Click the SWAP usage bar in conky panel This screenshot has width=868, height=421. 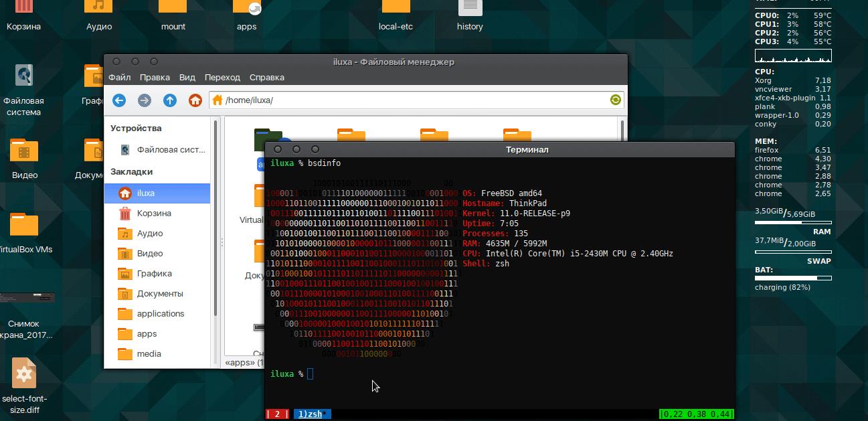(793, 252)
